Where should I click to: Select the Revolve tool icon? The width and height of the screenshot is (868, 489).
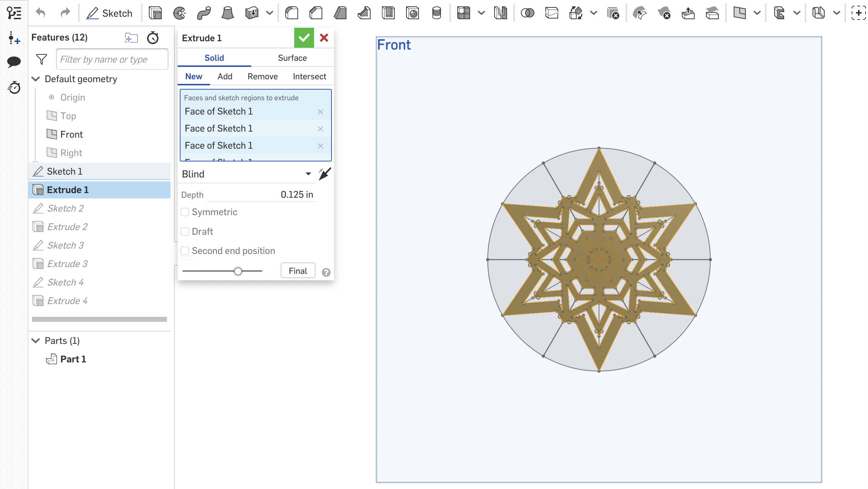179,13
